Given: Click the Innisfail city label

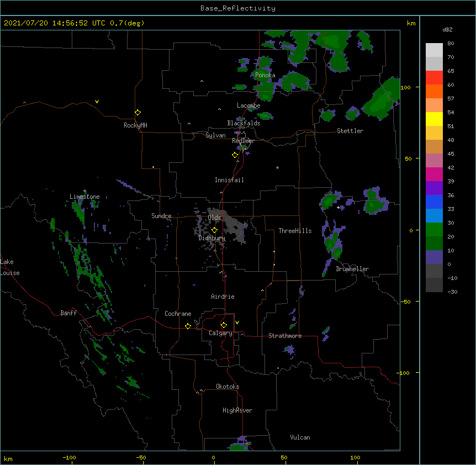Looking at the screenshot, I should tap(229, 180).
